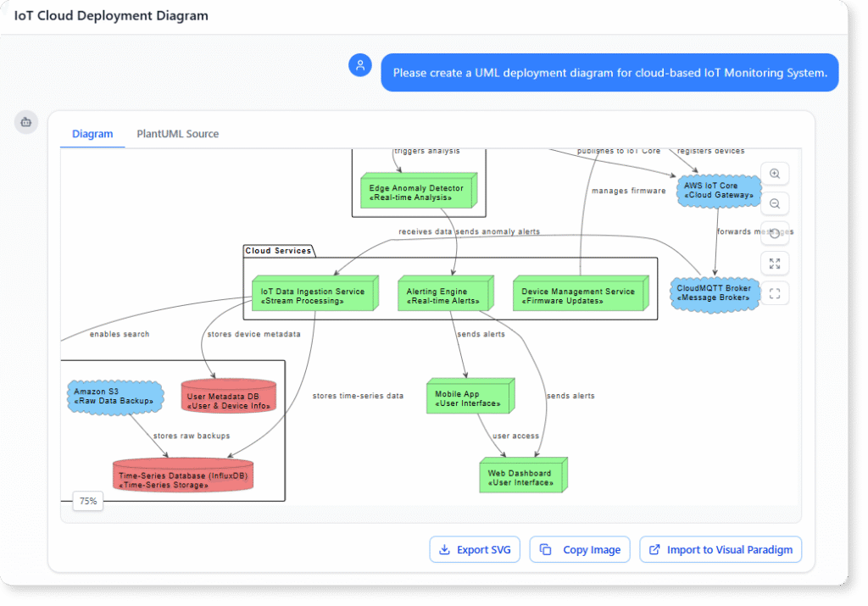The image size is (868, 606).
Task: Select the CloudMQTT Broker node
Action: [x=715, y=295]
